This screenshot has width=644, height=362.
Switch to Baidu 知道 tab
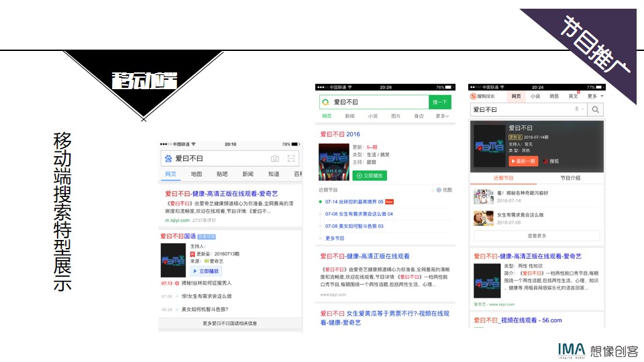274,174
